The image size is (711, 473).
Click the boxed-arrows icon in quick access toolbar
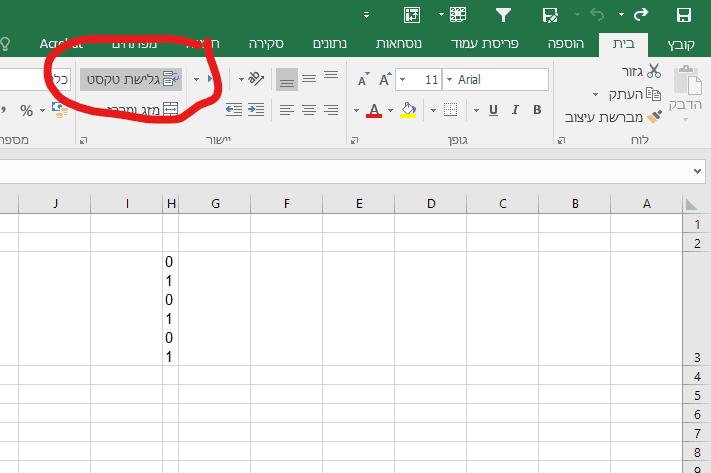tap(412, 15)
